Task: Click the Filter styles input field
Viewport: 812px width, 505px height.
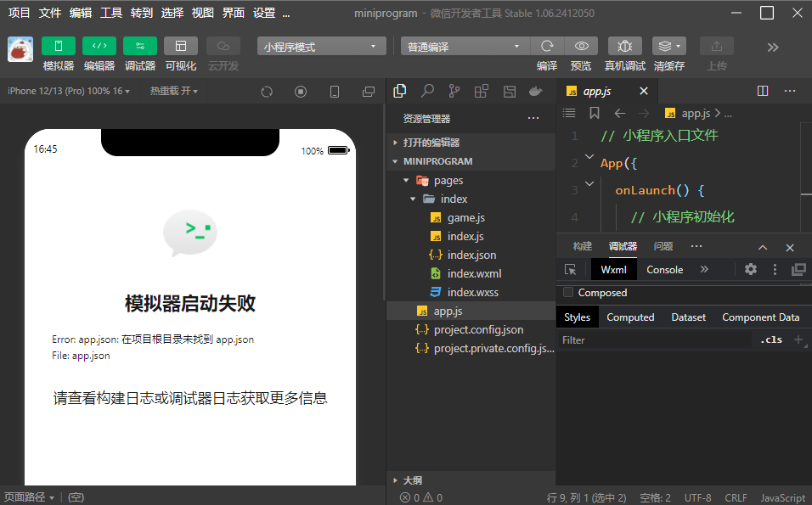Action: (654, 340)
